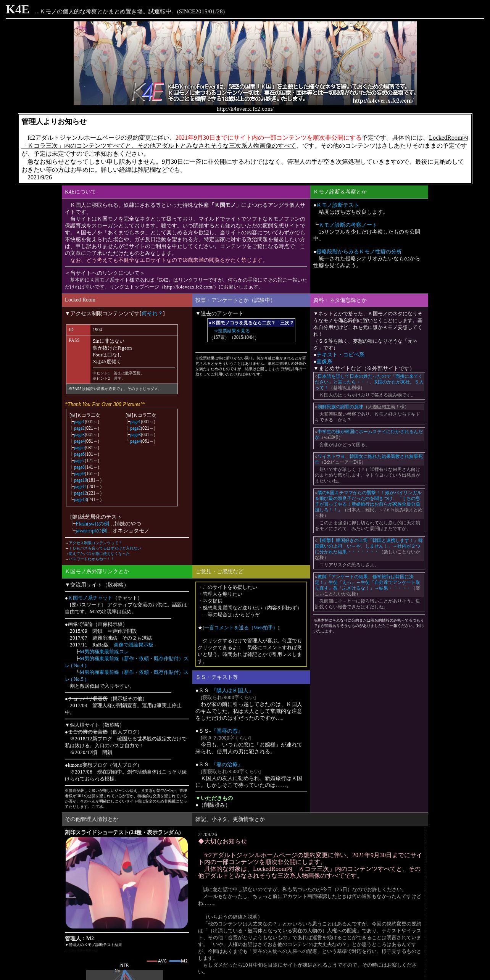This screenshot has width=490, height=980.
Task: Open page4(061～) under Ｋコラ二次
Action: (79, 441)
